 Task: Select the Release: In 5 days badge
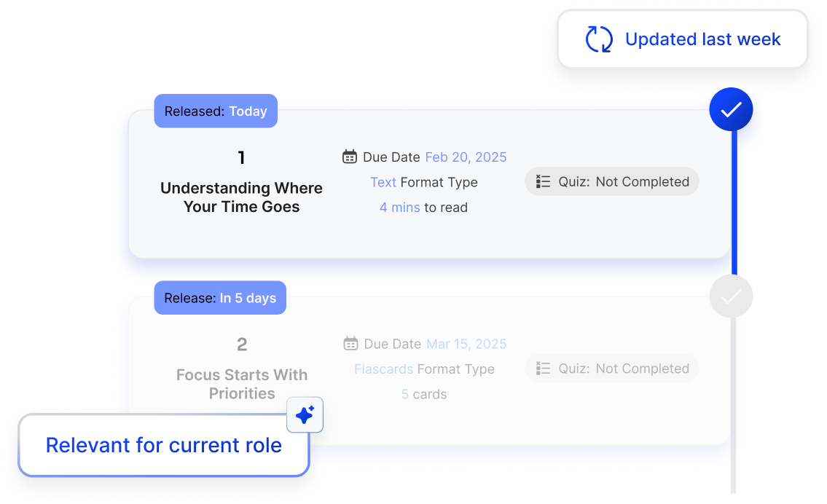220,297
